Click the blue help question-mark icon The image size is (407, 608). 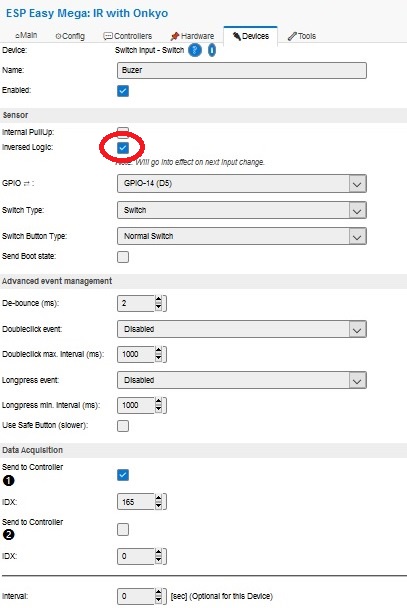click(195, 50)
